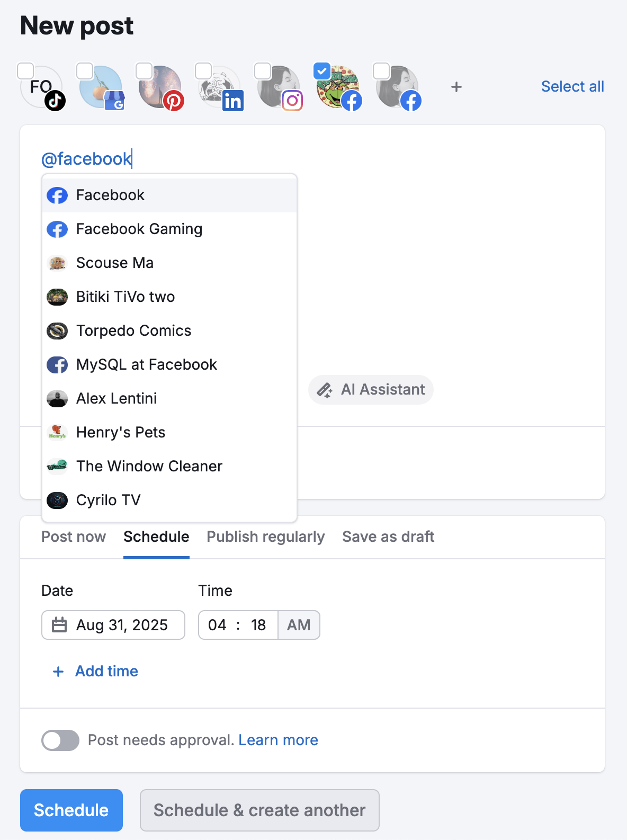Open the Post now tab
627x840 pixels.
[x=74, y=537]
